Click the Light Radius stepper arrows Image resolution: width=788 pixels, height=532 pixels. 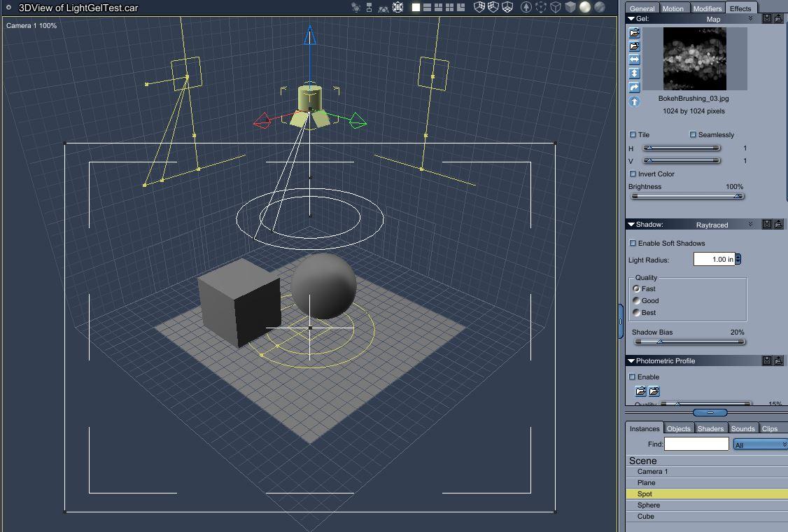click(x=738, y=259)
